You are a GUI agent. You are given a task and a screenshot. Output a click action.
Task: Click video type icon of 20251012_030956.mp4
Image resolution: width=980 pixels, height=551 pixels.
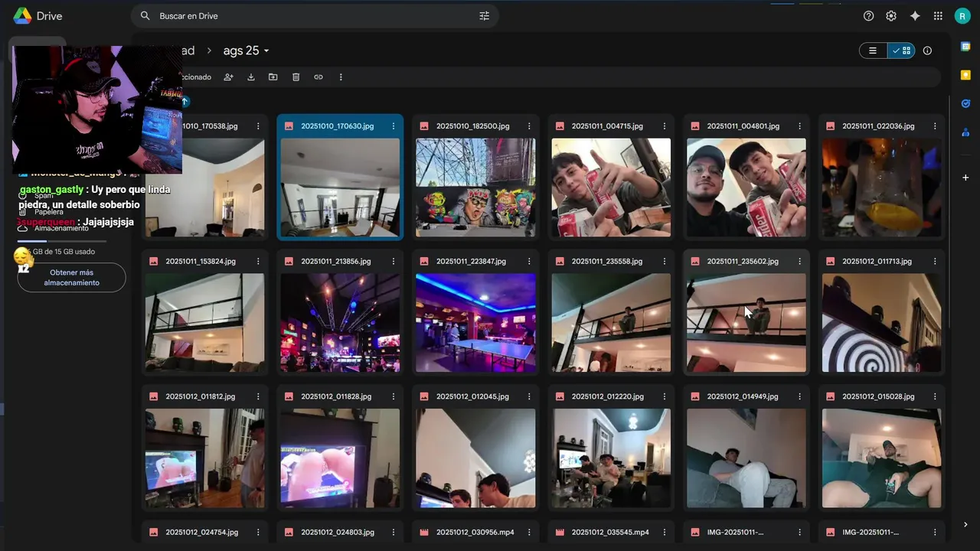tap(424, 533)
